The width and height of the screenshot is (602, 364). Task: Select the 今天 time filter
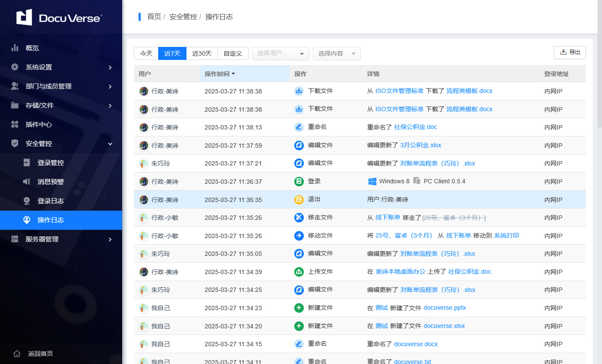(146, 53)
